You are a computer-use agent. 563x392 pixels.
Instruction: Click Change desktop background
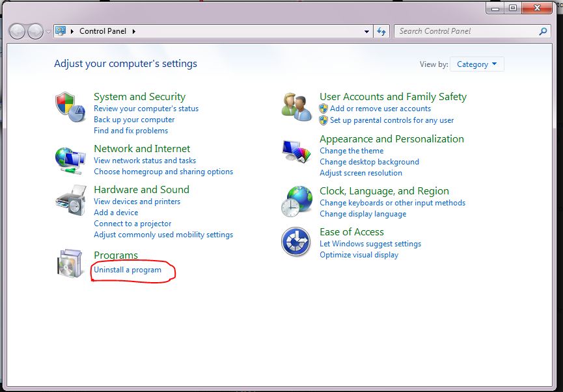tap(369, 162)
